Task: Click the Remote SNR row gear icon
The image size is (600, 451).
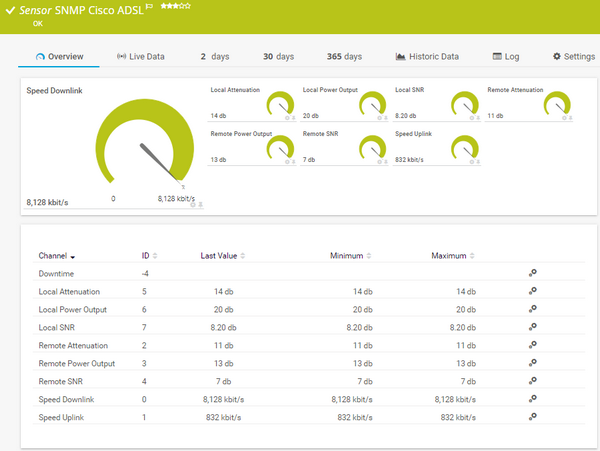Action: pos(533,380)
